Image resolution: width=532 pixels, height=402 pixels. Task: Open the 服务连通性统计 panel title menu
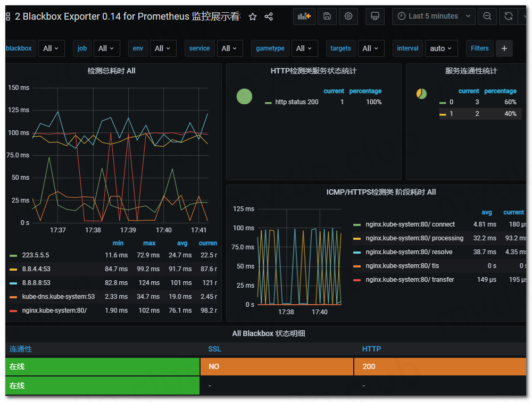coord(471,71)
